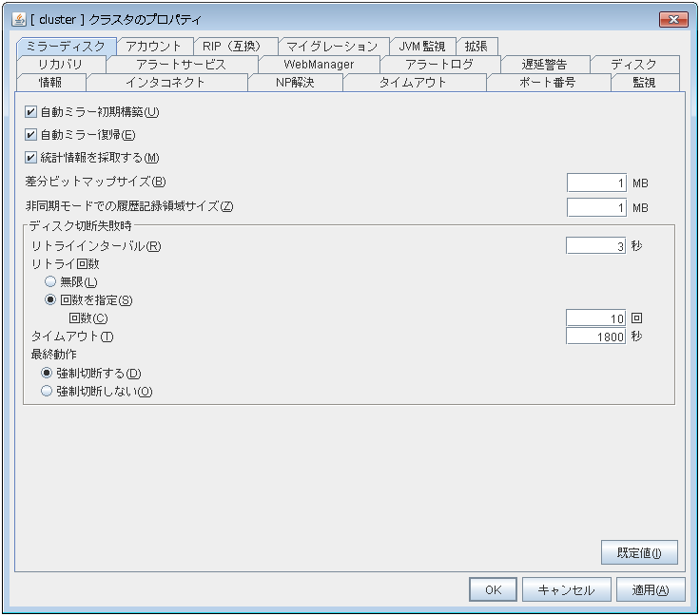Select 強制切断しない radio button

47,392
